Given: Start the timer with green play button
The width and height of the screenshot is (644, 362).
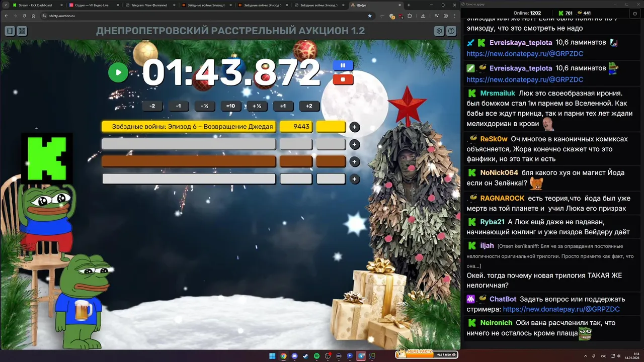Looking at the screenshot, I should click(x=118, y=72).
